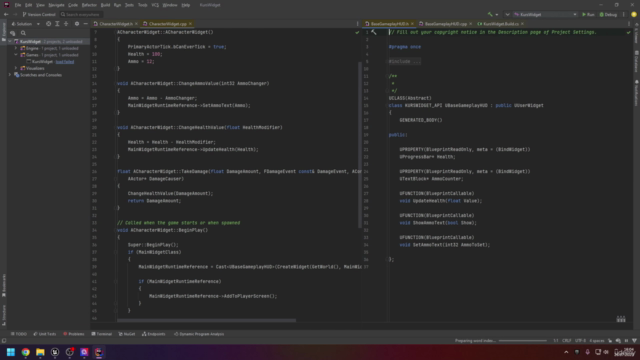Viewport: 640px width, 360px height.
Task: Switch to the CharacterWidget.h tab
Action: pos(116,24)
